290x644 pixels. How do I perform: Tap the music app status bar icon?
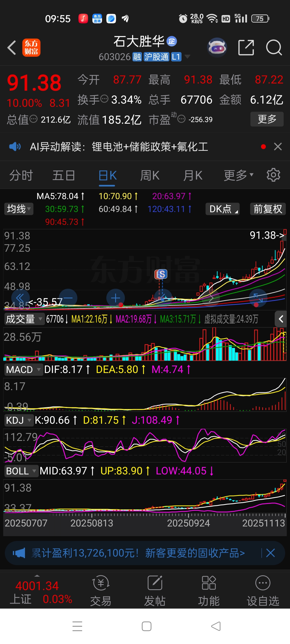tap(83, 19)
